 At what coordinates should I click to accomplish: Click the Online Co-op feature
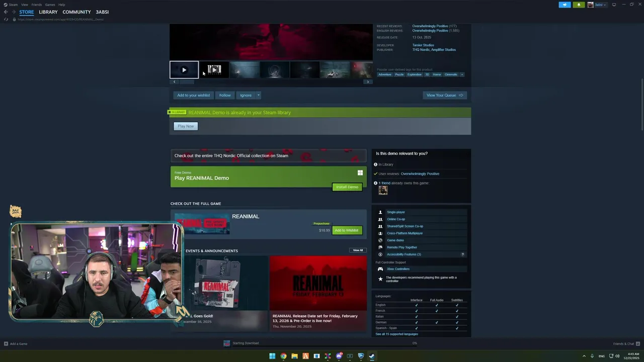[x=396, y=219]
